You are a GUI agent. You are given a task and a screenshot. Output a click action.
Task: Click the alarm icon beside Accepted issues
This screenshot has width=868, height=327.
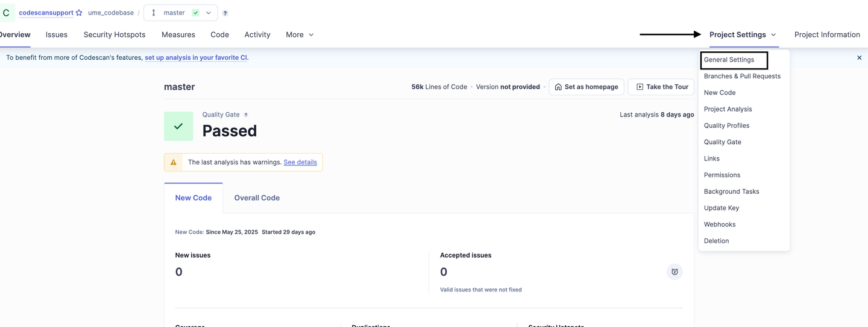tap(675, 272)
